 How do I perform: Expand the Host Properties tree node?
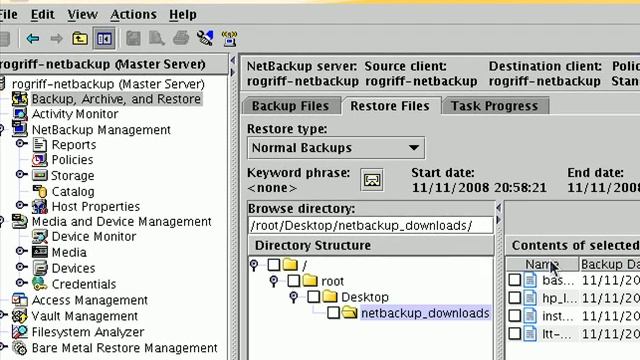click(x=21, y=205)
